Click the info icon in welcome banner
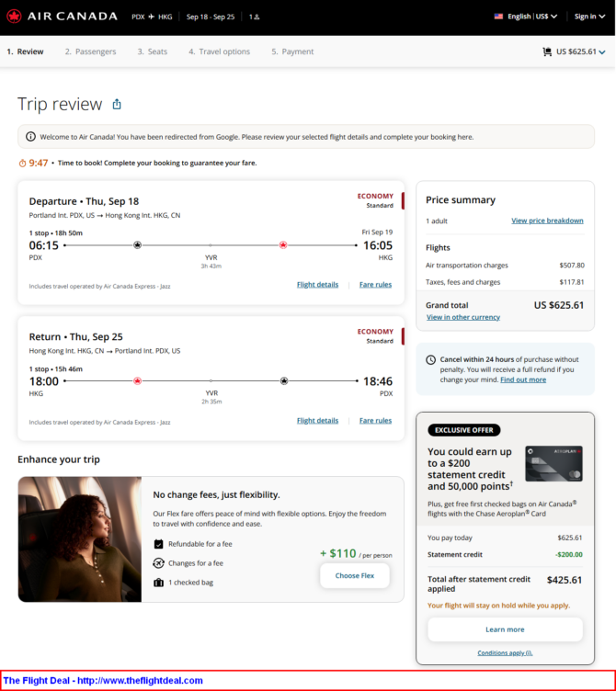Viewport: 616px width, 691px height. coord(30,137)
